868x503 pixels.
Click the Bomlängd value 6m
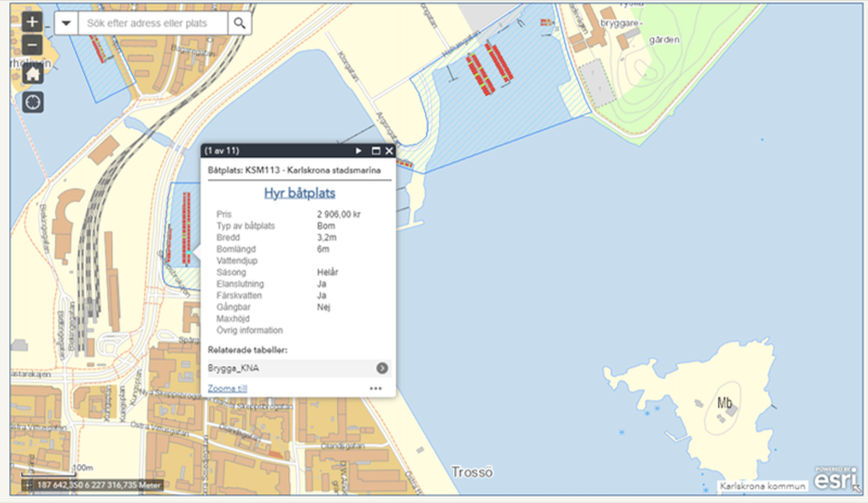(323, 249)
